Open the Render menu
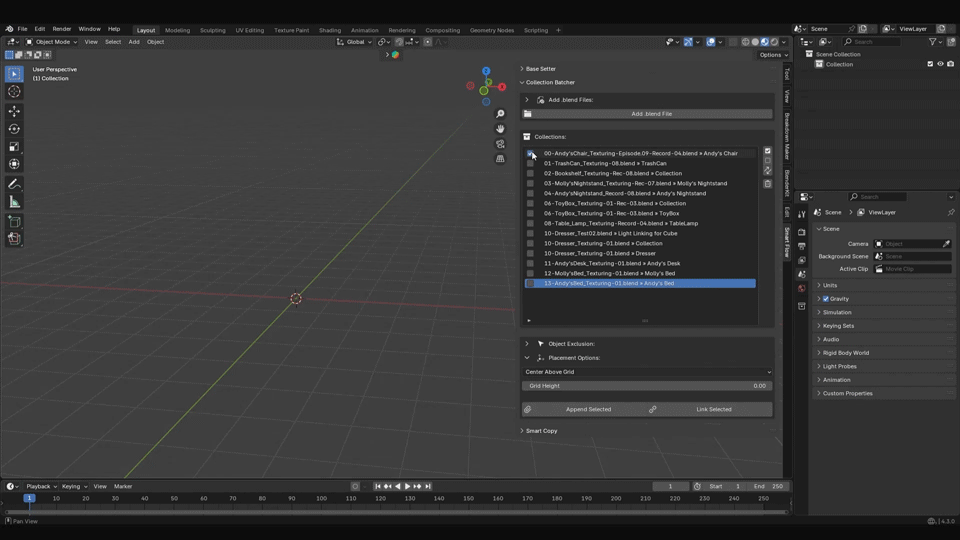 pyautogui.click(x=61, y=29)
